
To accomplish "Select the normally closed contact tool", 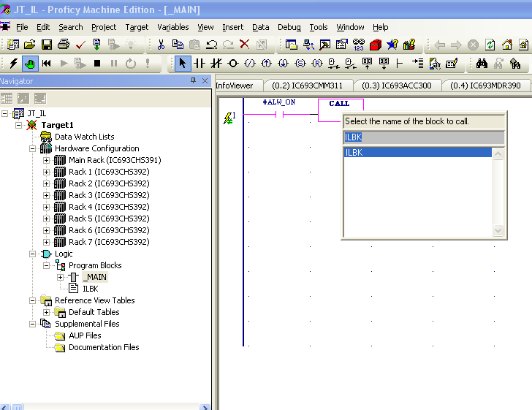I will coord(216,64).
